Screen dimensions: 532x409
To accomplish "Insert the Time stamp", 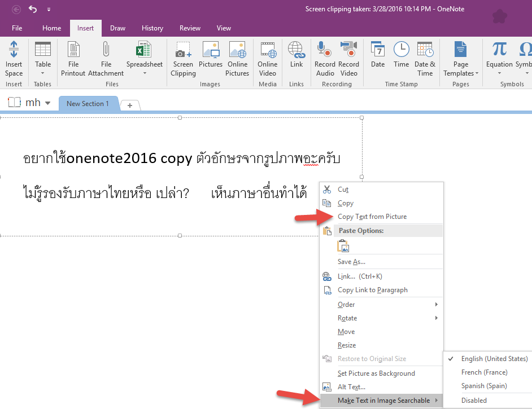I will tap(401, 55).
